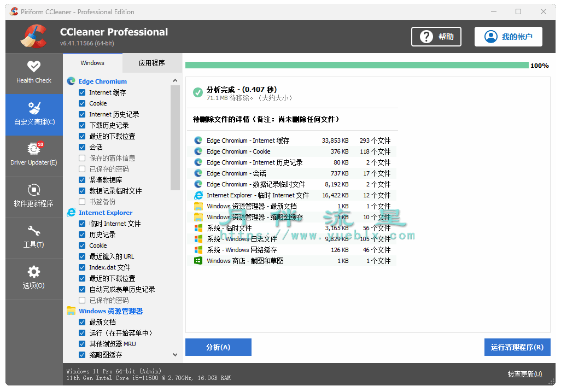Open the 帮助 help button
This screenshot has height=392, width=561.
pos(436,37)
